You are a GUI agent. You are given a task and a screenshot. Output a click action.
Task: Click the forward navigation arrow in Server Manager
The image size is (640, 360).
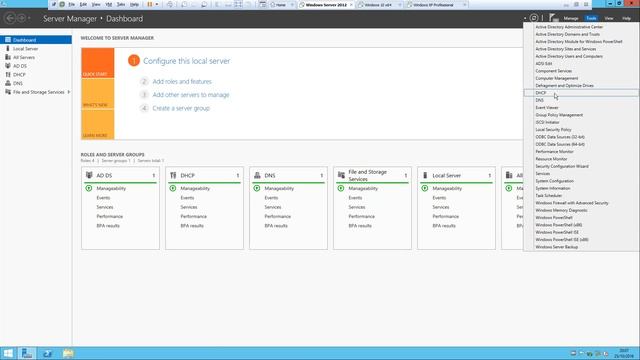(x=21, y=18)
